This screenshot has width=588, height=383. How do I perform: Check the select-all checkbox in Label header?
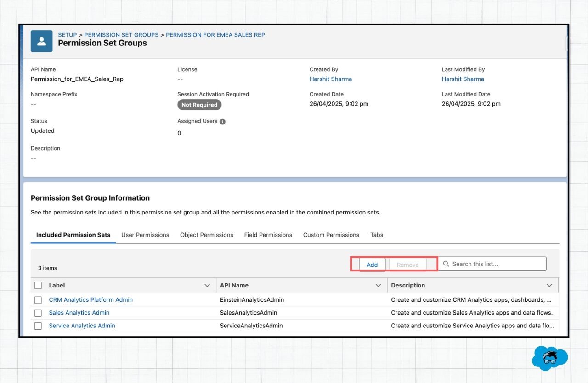(x=38, y=286)
